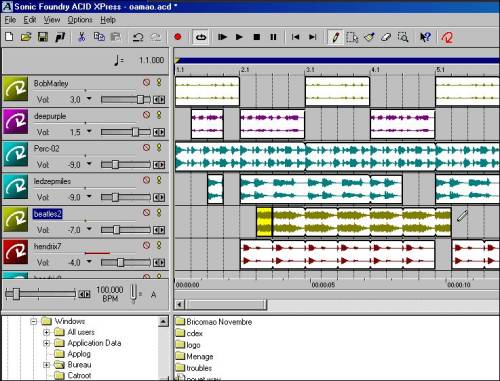500x381 pixels.
Task: Solo the deepurple track
Action: (x=159, y=115)
